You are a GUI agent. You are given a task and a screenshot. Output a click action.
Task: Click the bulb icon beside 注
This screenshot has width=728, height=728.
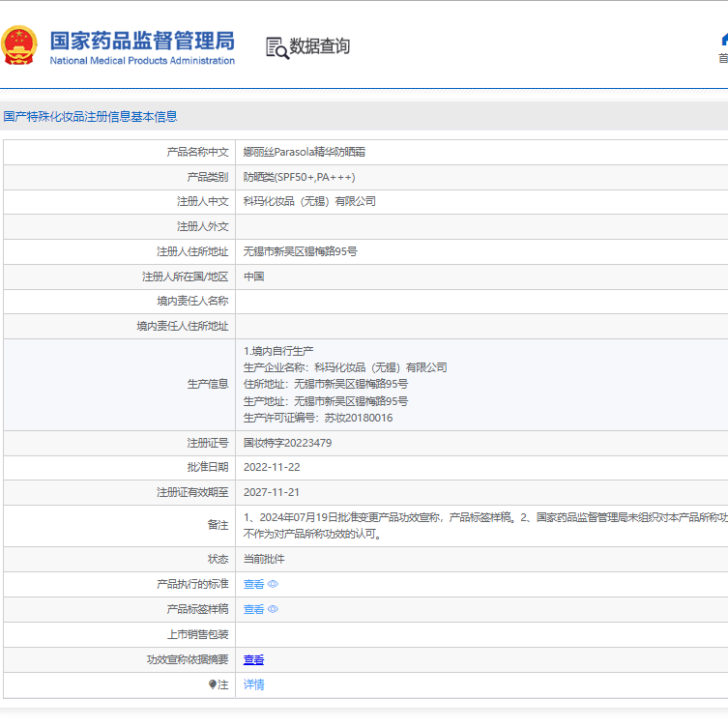tap(212, 684)
